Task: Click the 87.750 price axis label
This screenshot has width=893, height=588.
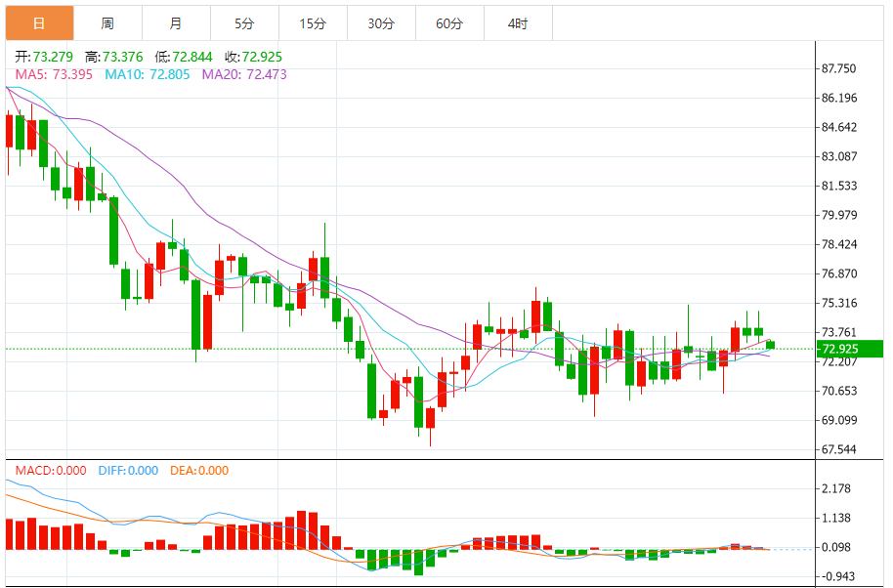Action: tap(838, 68)
